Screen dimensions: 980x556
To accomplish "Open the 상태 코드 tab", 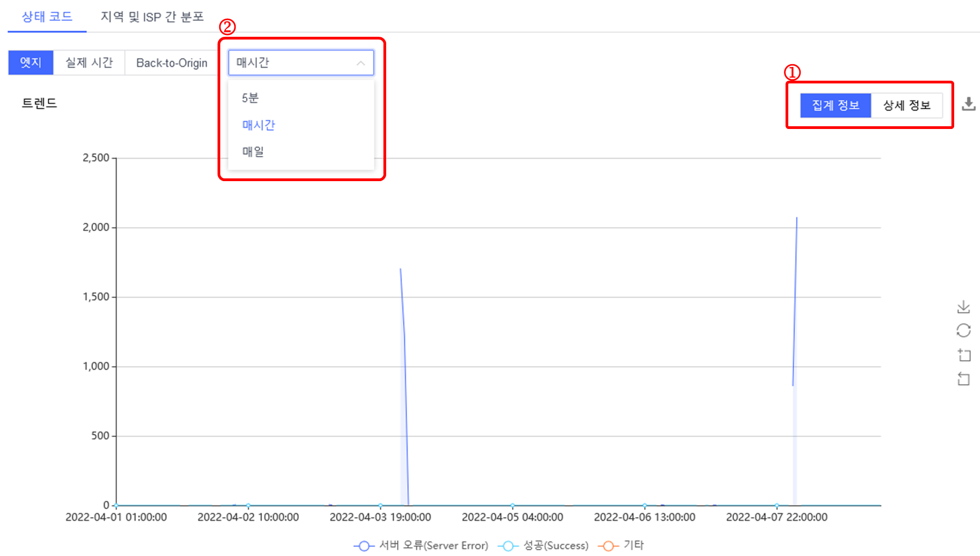I will pos(47,16).
